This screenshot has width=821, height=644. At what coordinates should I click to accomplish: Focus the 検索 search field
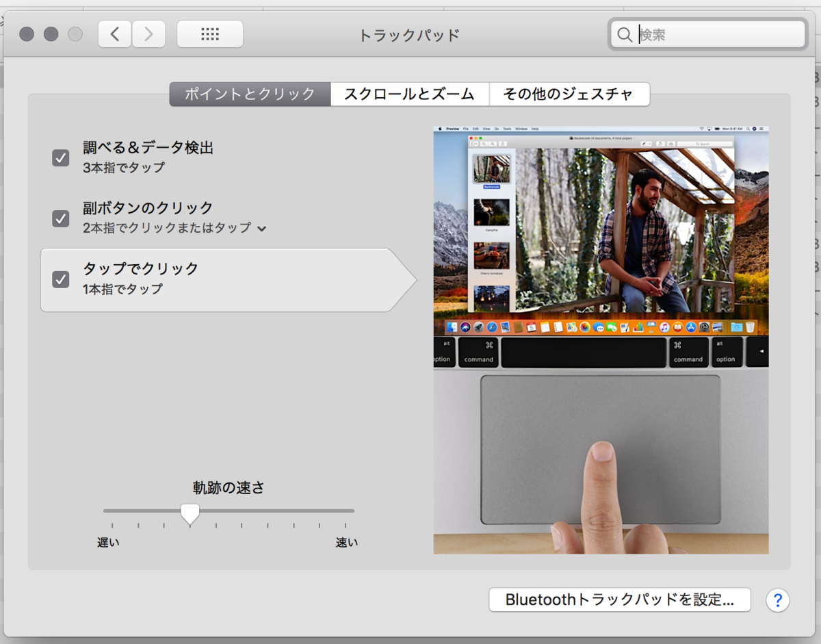707,34
